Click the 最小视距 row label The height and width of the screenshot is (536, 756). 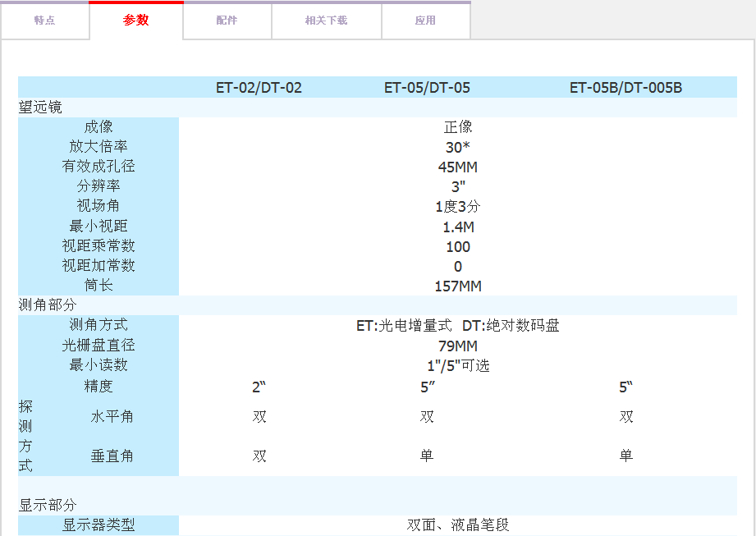coord(99,227)
